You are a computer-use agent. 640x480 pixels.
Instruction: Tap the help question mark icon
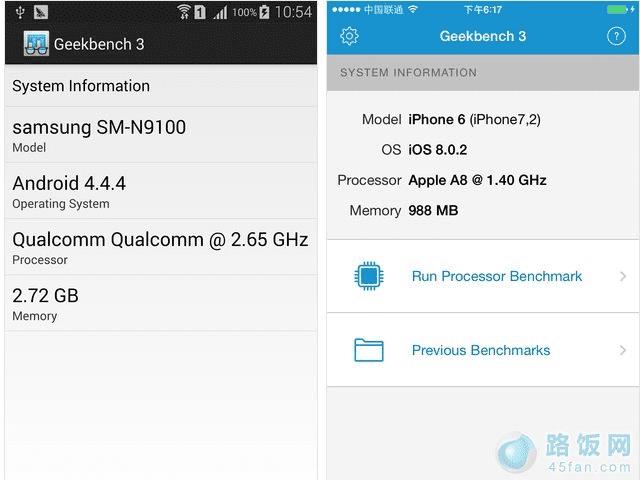616,36
